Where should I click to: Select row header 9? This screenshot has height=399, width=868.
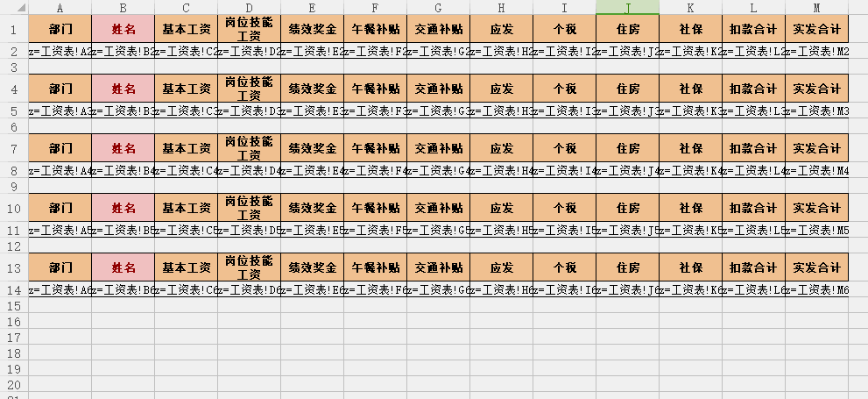click(14, 188)
